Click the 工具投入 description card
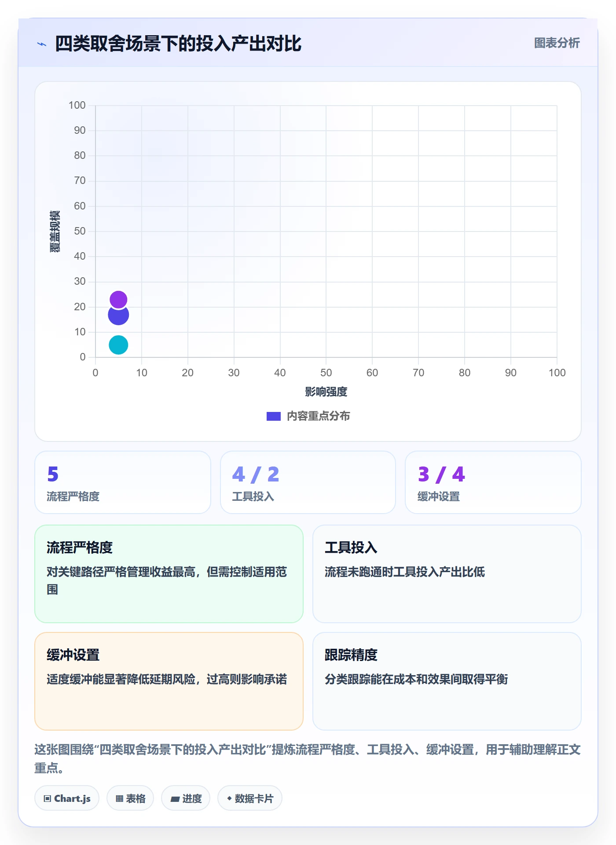The image size is (616, 845). pos(447,574)
